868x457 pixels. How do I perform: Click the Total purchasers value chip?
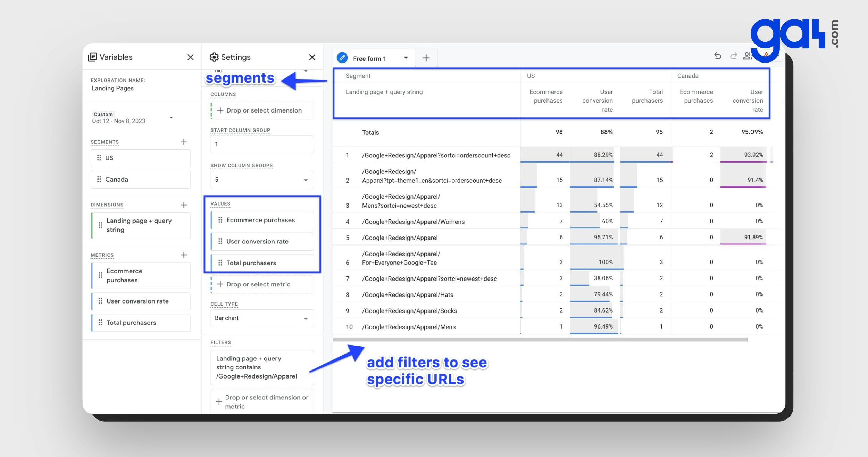tap(262, 263)
